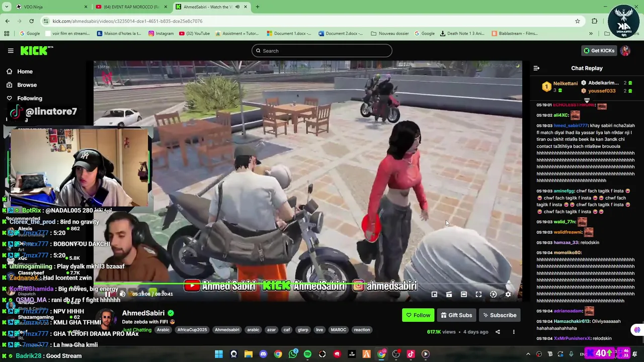644x362 pixels.
Task: Open the user profile avatar menu
Action: [625, 51]
